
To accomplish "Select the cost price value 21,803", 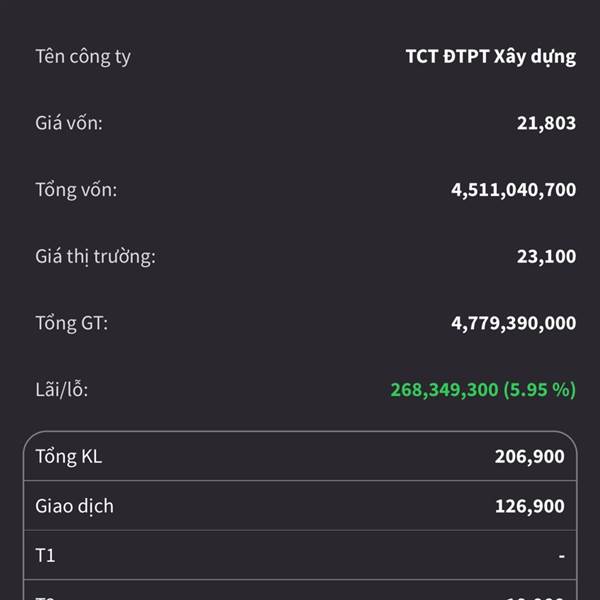I will click(x=548, y=123).
